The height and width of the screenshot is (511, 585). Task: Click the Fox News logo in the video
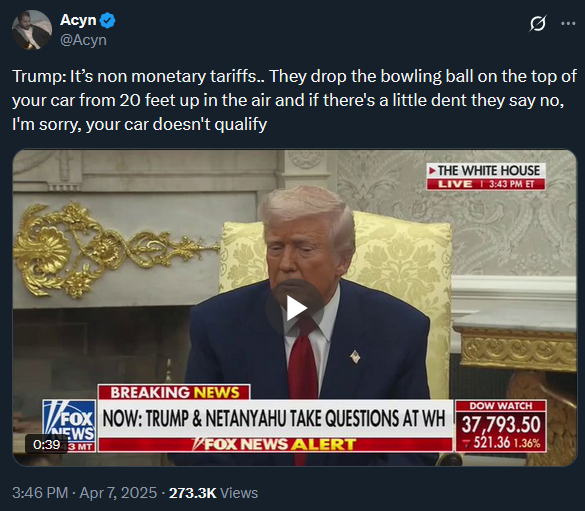click(x=69, y=426)
